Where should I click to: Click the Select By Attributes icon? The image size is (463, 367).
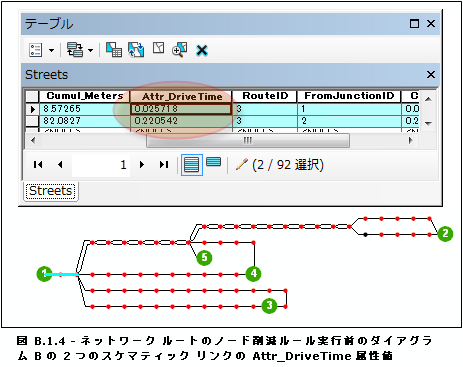(x=114, y=50)
